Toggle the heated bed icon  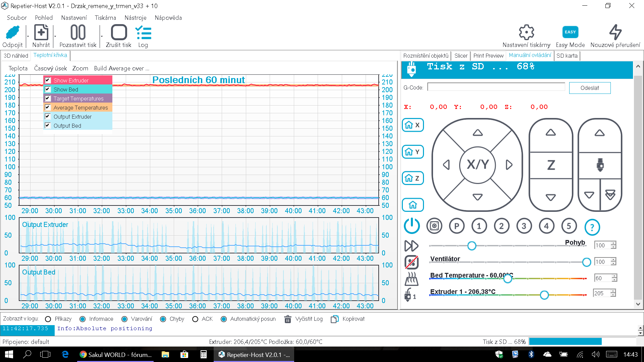[411, 278]
